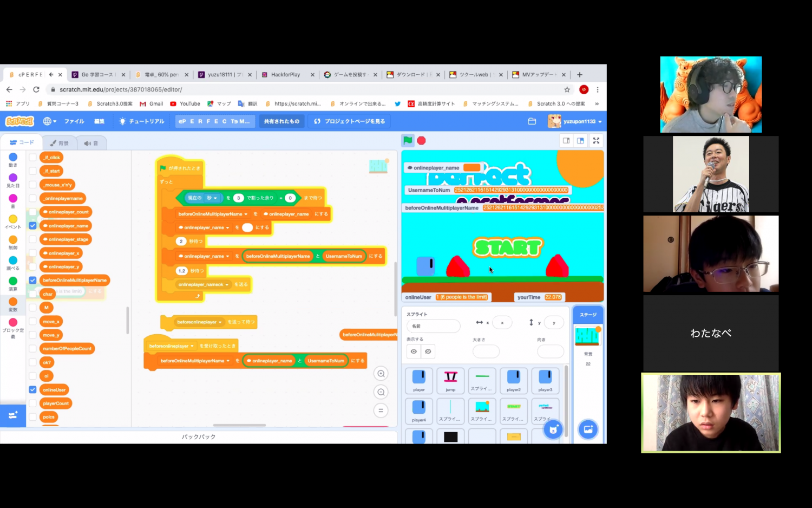Open the ファイル menu
812x508 pixels.
point(74,121)
